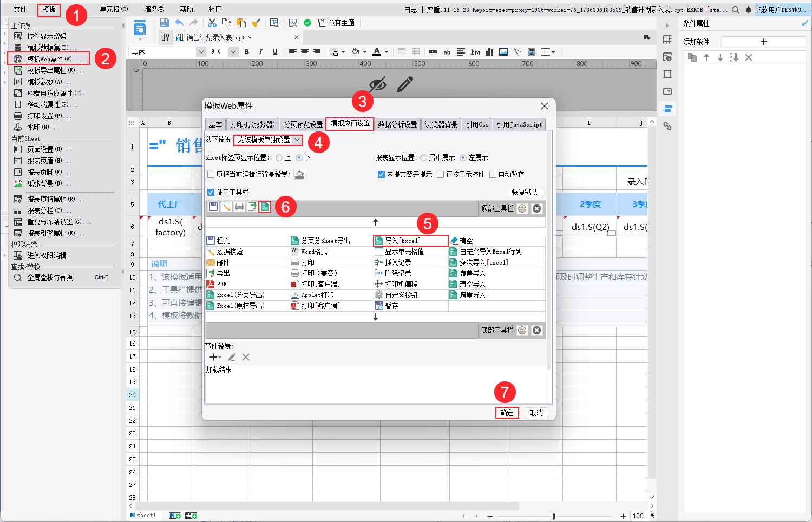Click the up arrow above the tool list

coord(375,222)
